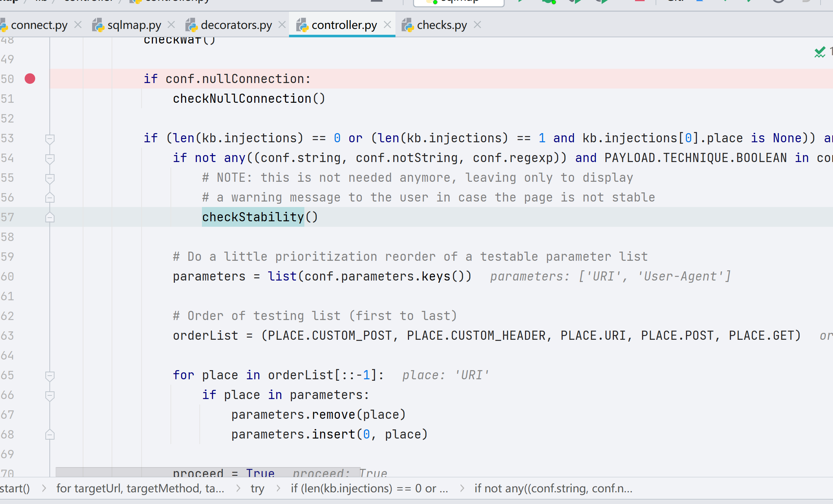Switch to the decorators.py tab
Image resolution: width=833 pixels, height=504 pixels.
click(x=236, y=25)
